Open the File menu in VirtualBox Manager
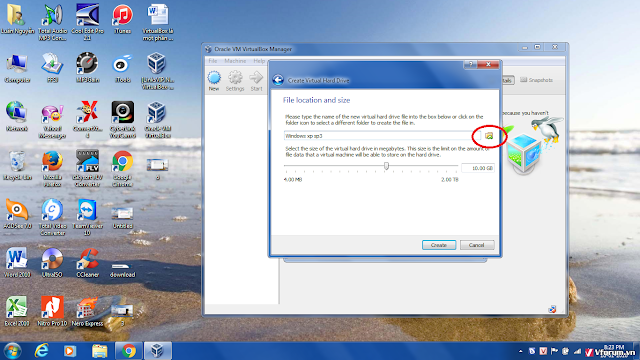This screenshot has height=360, width=640. click(213, 61)
